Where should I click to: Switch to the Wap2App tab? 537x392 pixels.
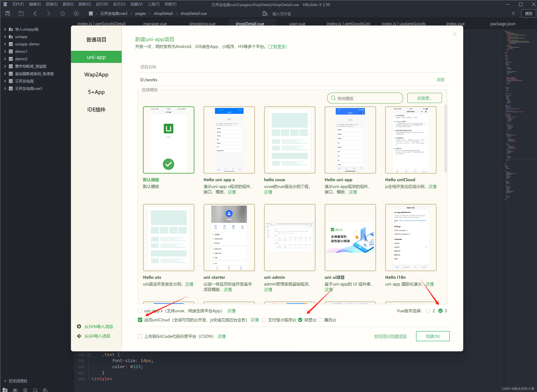(96, 75)
